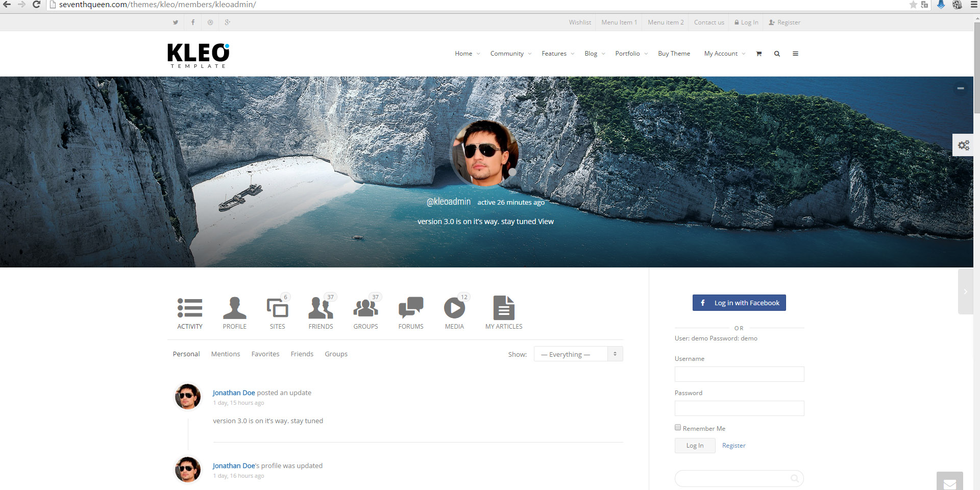The image size is (980, 490).
Task: Open Menu Item 1 in top bar
Action: [x=619, y=22]
